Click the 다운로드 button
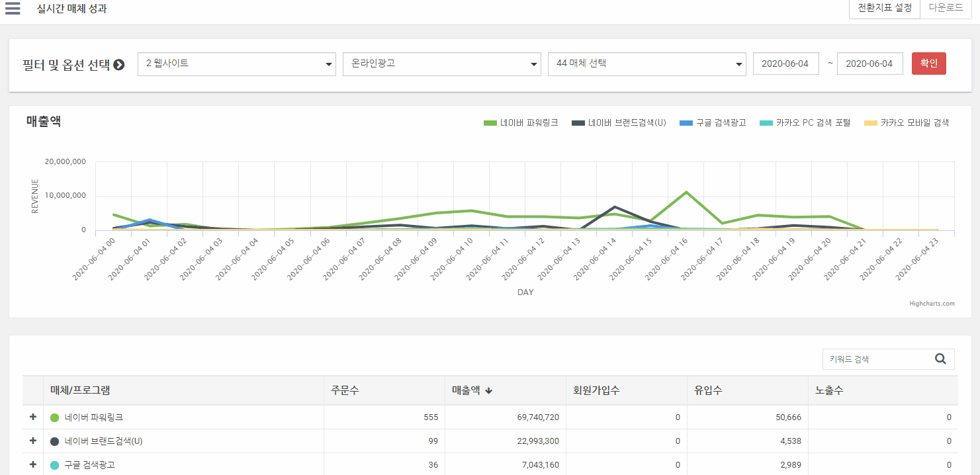The height and width of the screenshot is (475, 980). point(946,9)
